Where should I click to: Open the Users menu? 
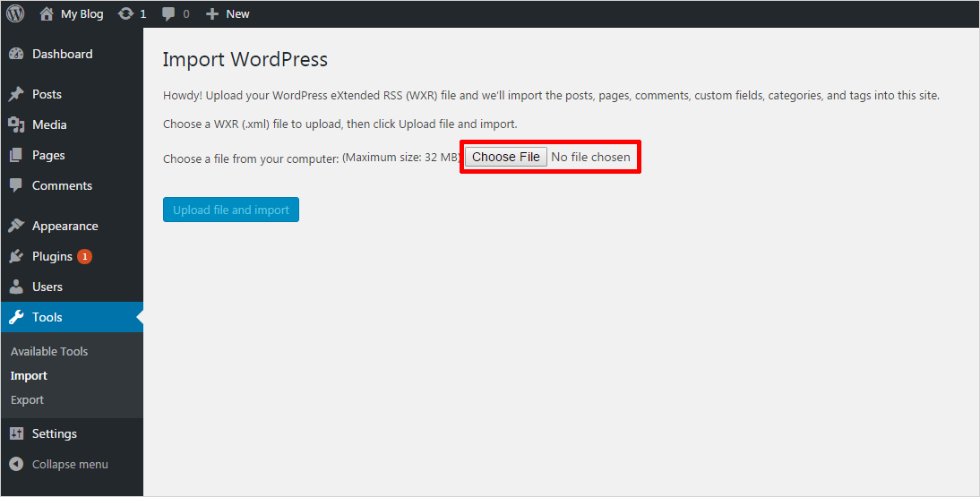click(47, 287)
